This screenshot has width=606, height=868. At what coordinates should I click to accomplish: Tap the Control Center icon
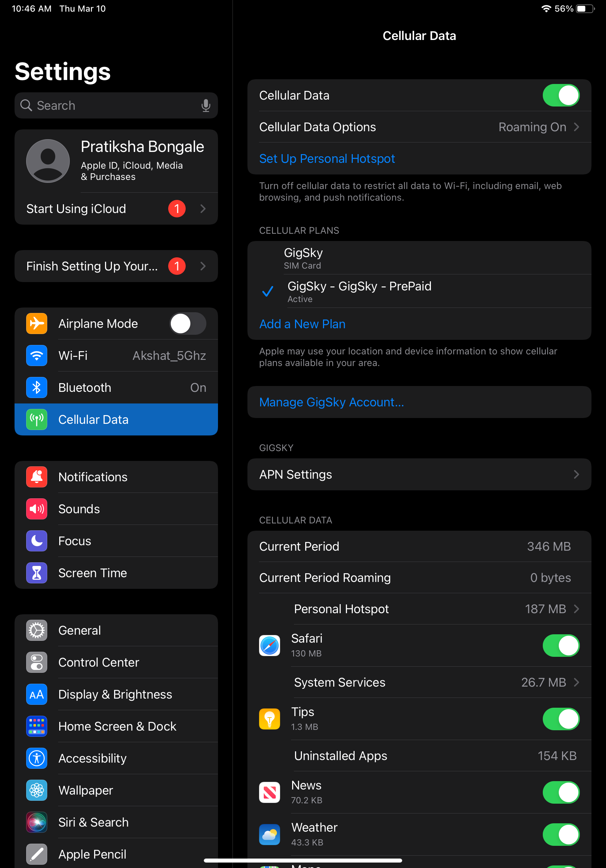[x=37, y=662]
